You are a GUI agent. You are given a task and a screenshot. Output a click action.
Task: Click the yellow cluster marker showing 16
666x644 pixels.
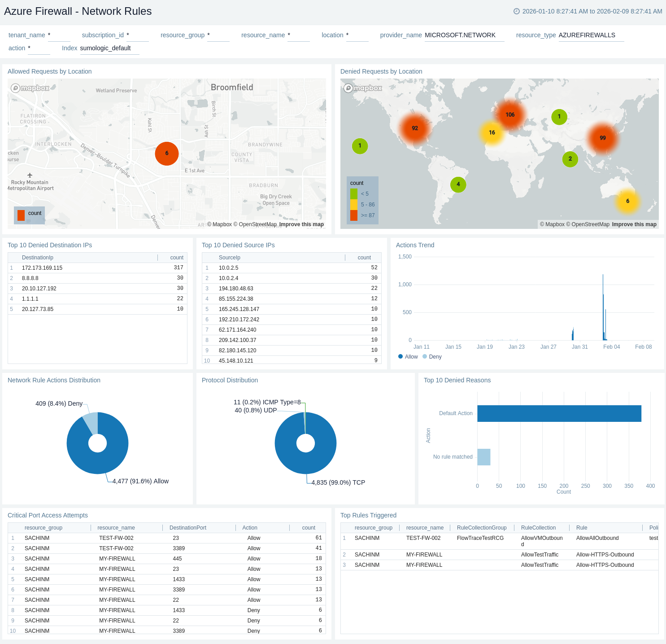click(x=492, y=132)
